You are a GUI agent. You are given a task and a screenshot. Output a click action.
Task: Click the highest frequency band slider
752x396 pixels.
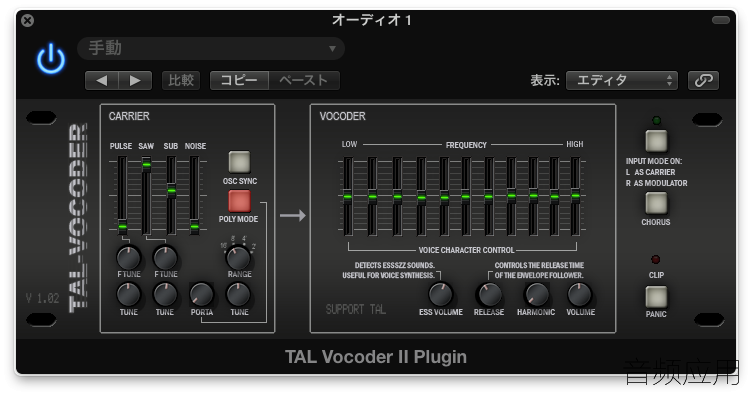tap(576, 196)
